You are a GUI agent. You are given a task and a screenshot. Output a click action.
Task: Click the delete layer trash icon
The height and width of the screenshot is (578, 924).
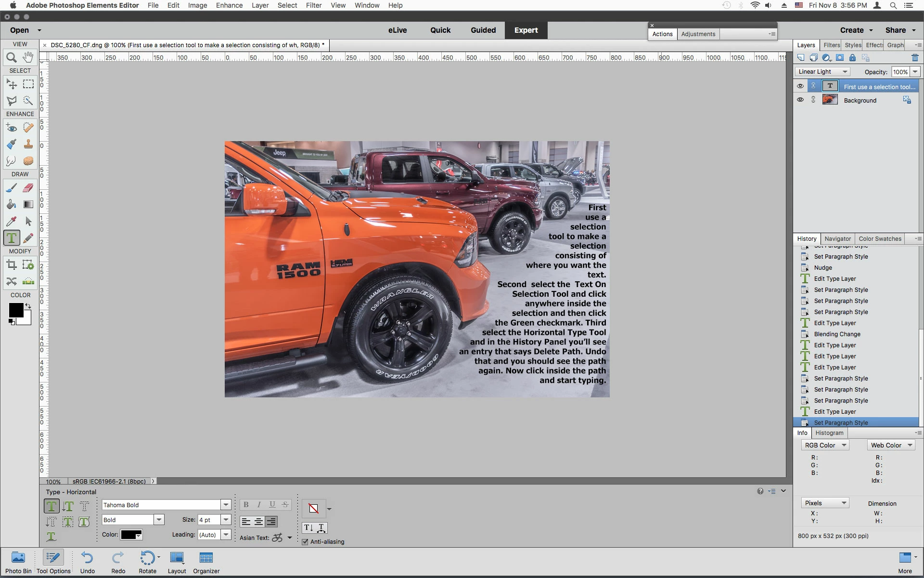(915, 58)
